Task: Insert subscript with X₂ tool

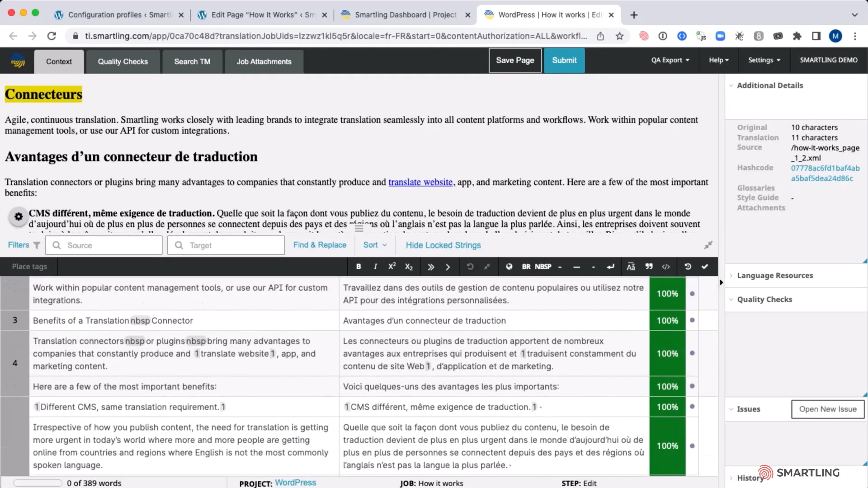Action: (409, 267)
